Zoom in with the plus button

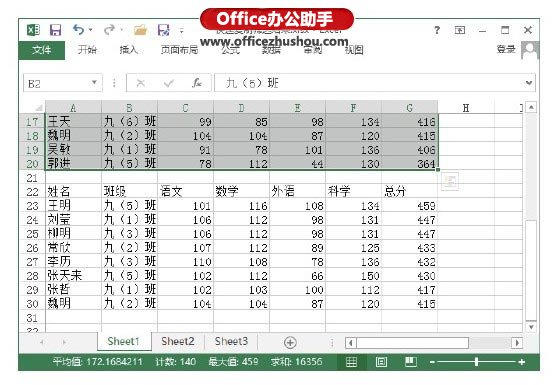pos(522,362)
